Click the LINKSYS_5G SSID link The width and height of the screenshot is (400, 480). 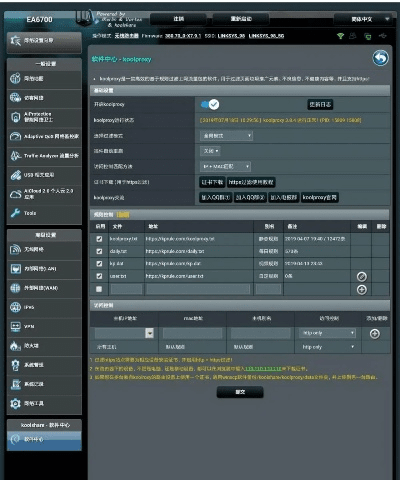pyautogui.click(x=266, y=36)
